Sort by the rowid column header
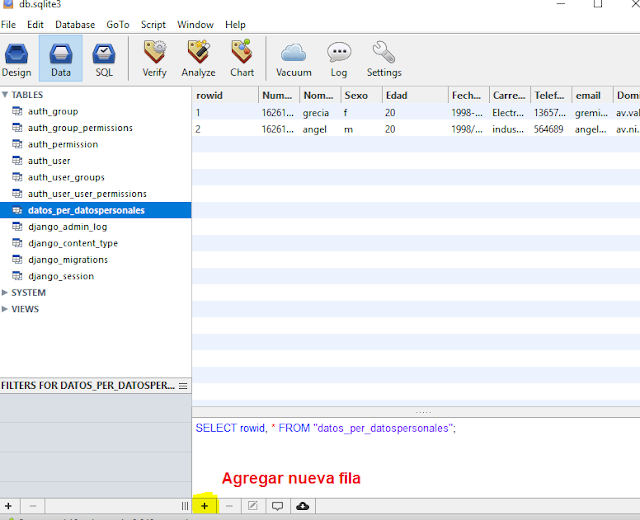Viewport: 640px width, 520px height. 225,95
